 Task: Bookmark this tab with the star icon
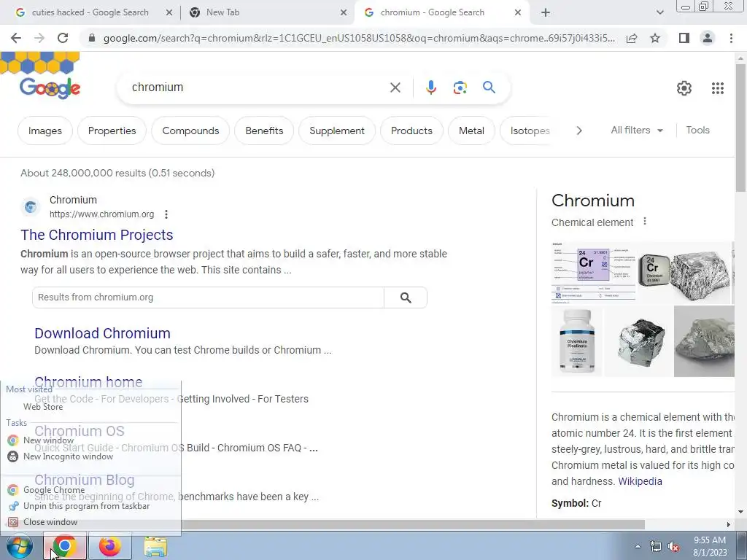655,38
